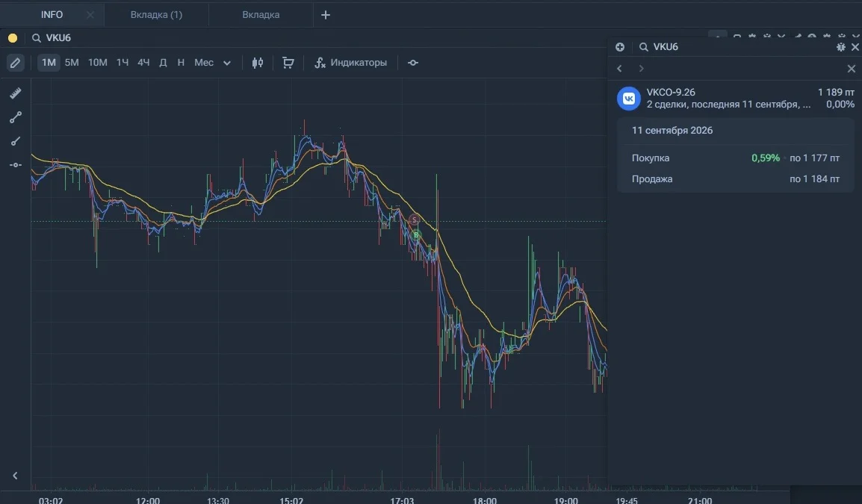Switch to the INFO tab
862x504 pixels.
tap(52, 15)
